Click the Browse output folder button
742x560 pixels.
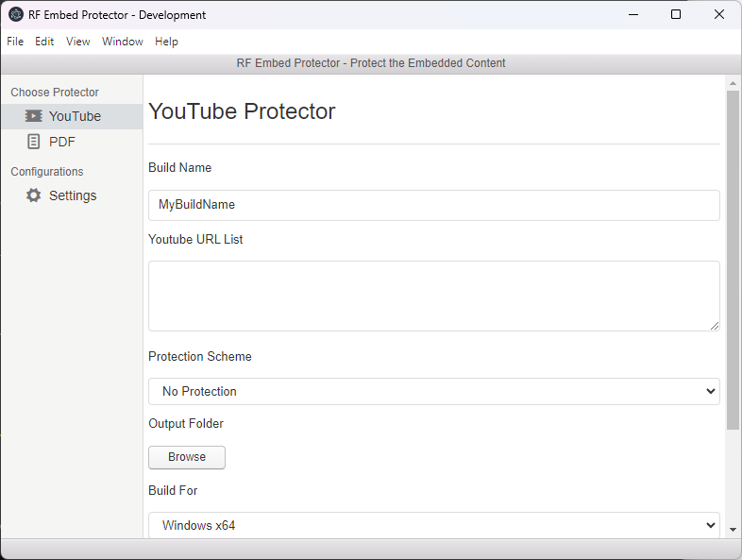[187, 457]
